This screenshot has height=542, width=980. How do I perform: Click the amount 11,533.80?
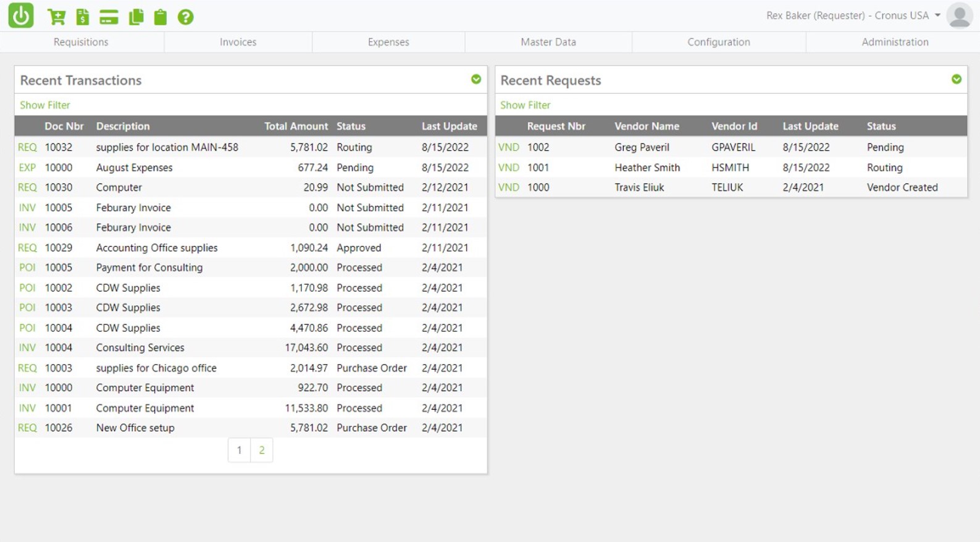tap(306, 409)
